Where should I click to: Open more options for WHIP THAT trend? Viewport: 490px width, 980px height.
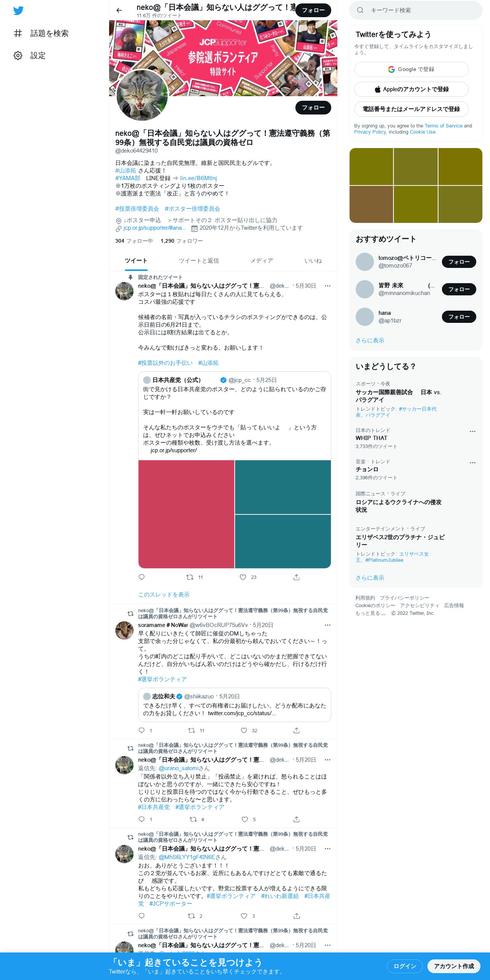click(472, 431)
